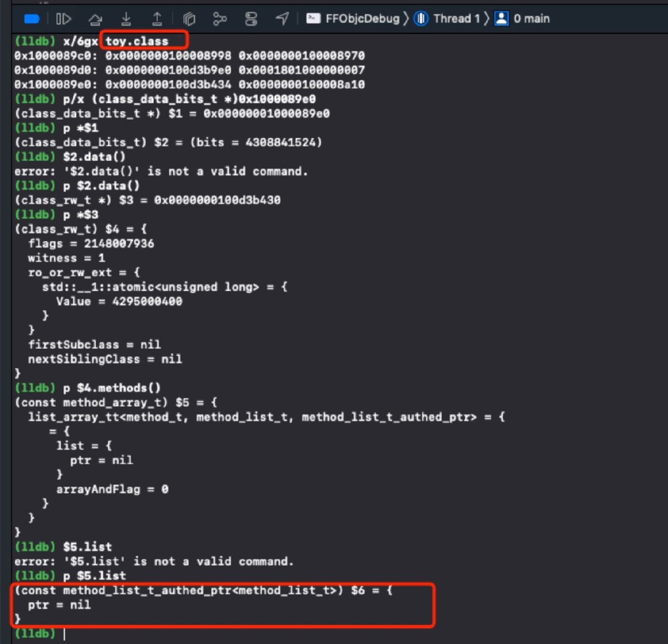Image resolution: width=668 pixels, height=644 pixels.
Task: Click the simulate location arrow icon
Action: [282, 18]
